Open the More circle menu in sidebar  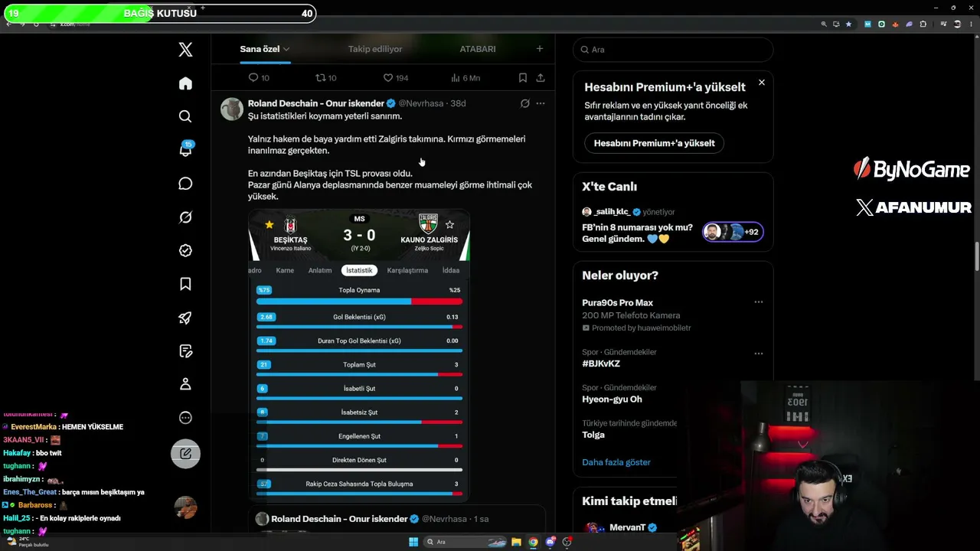coord(185,418)
